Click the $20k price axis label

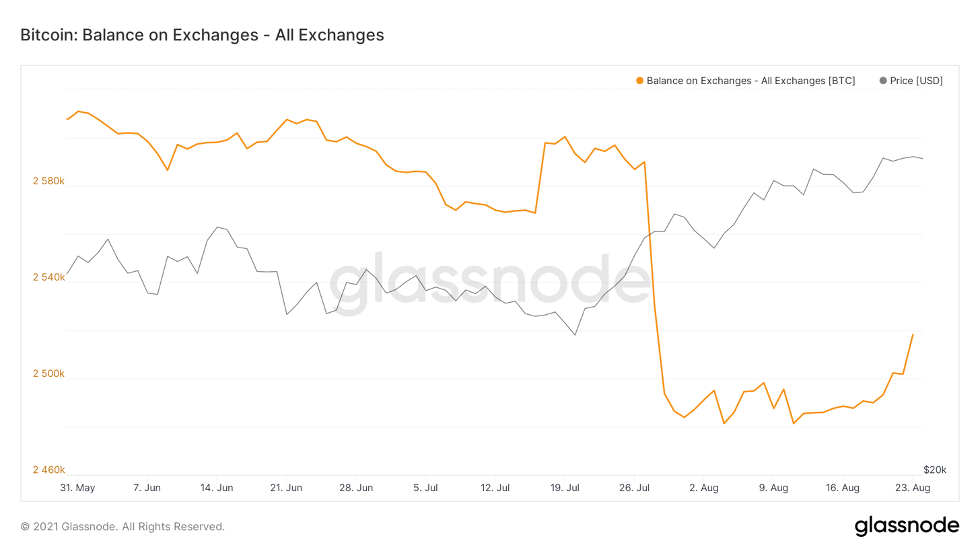pyautogui.click(x=934, y=469)
